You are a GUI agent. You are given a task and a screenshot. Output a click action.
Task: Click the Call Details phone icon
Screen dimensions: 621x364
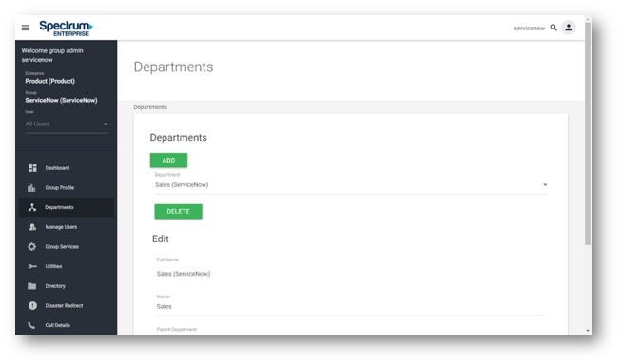31,325
